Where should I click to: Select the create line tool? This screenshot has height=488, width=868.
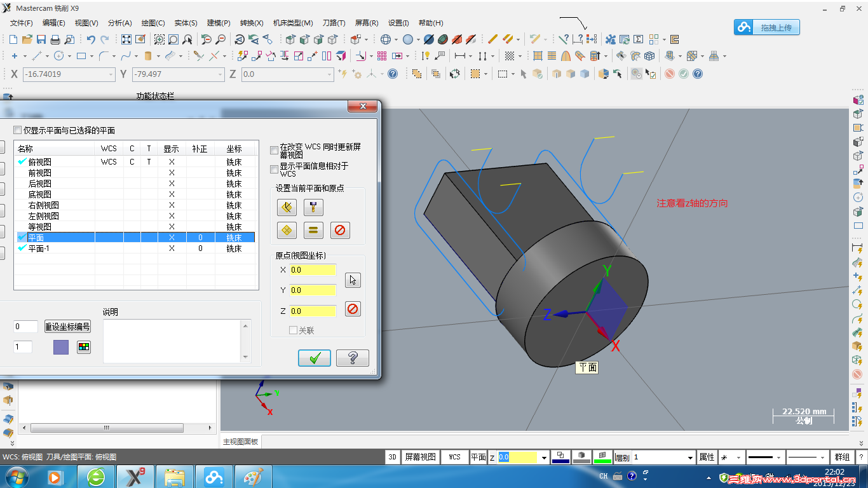tap(37, 56)
